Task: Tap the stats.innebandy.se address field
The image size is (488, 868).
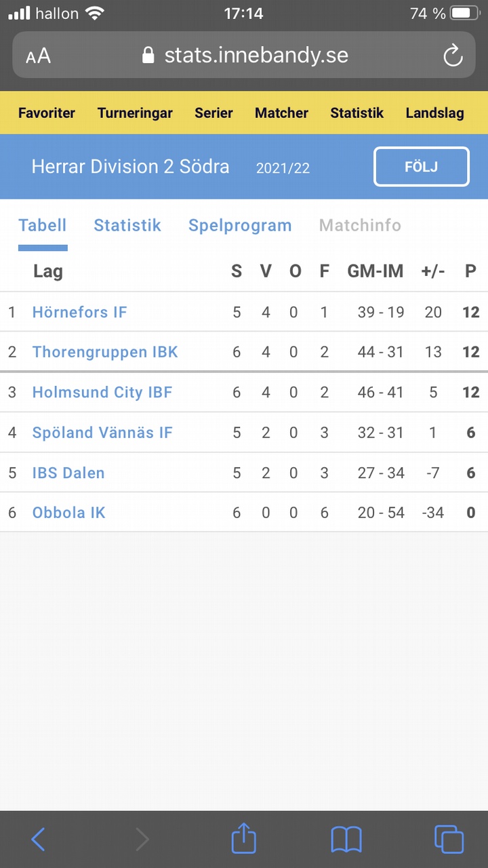Action: coord(244,55)
